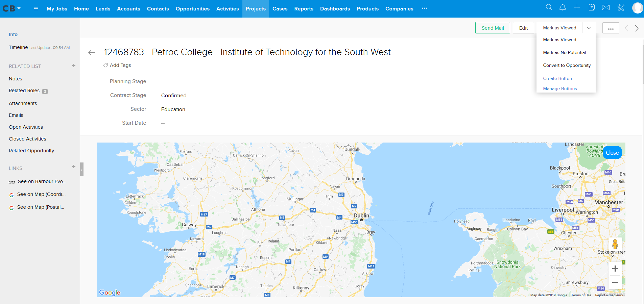The height and width of the screenshot is (304, 644).
Task: Jump to Attachments related list
Action: [23, 103]
